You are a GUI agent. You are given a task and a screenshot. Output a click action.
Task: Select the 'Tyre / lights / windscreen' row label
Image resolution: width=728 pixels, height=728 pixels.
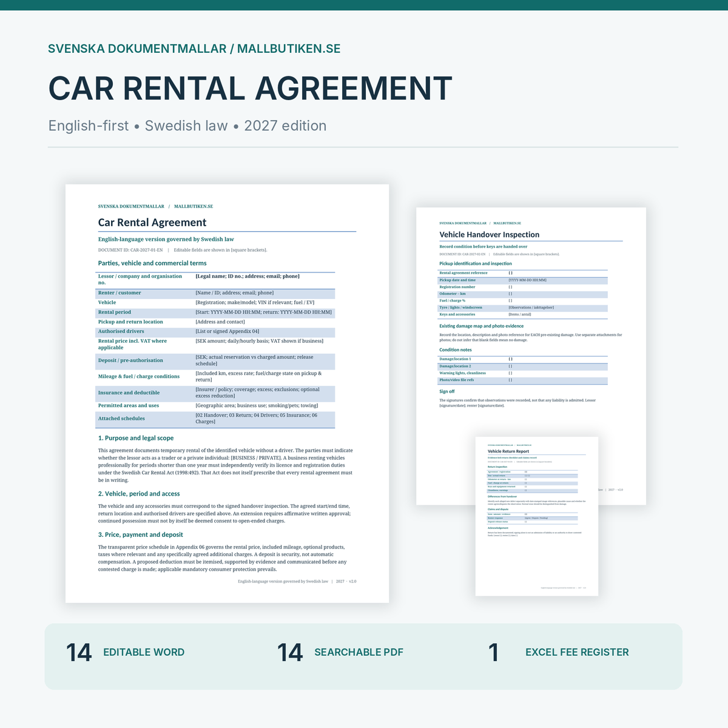[x=460, y=308]
